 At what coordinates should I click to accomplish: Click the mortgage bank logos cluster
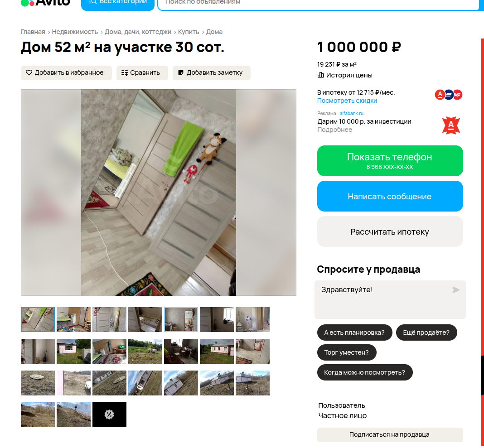tap(449, 94)
